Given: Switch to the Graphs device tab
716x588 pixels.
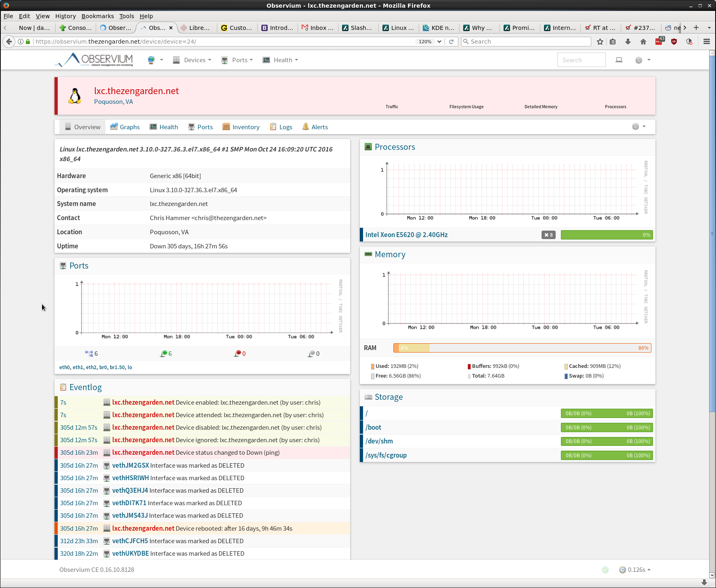Looking at the screenshot, I should 125,127.
